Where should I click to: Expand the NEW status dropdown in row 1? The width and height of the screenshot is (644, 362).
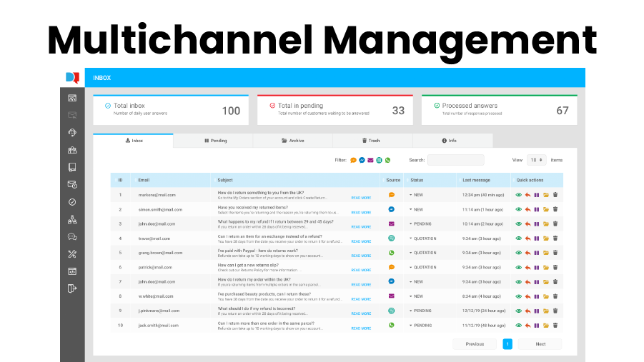coord(417,195)
